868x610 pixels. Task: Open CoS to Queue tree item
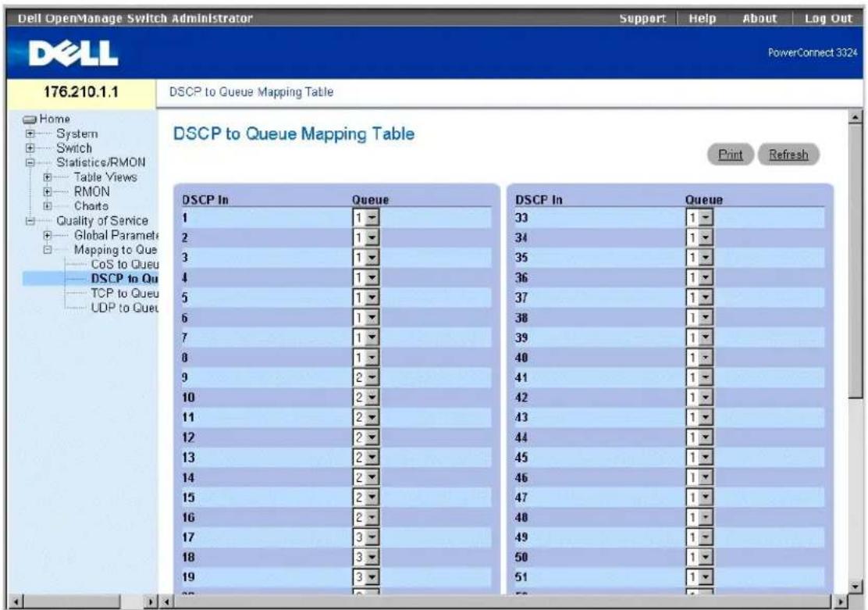click(125, 264)
